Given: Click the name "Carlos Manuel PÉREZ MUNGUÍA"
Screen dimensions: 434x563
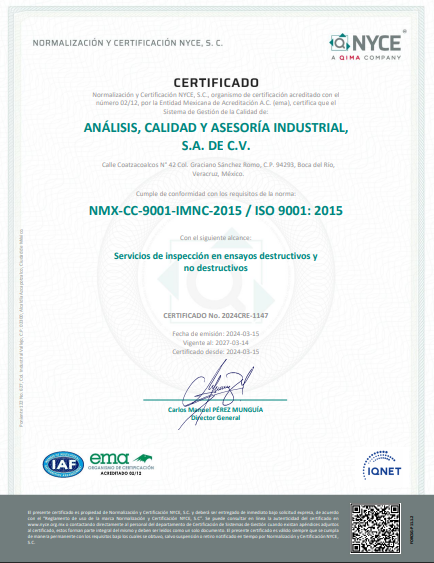Looking at the screenshot, I should coord(216,410).
